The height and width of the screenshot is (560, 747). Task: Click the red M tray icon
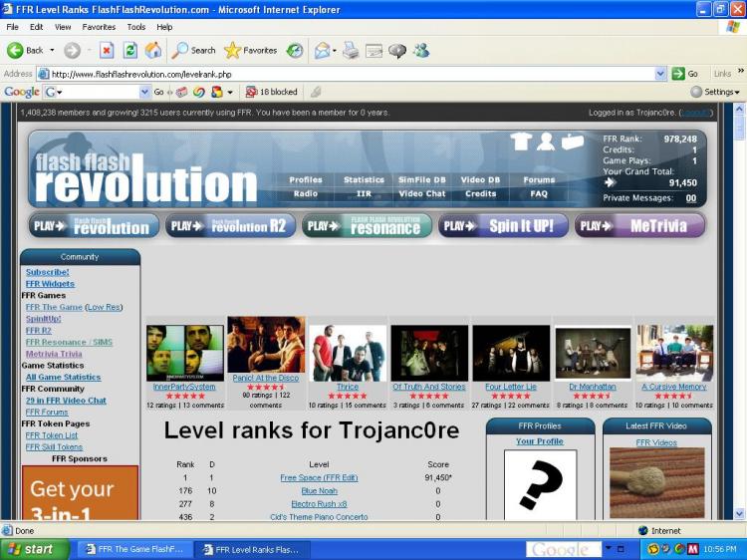pyautogui.click(x=693, y=549)
